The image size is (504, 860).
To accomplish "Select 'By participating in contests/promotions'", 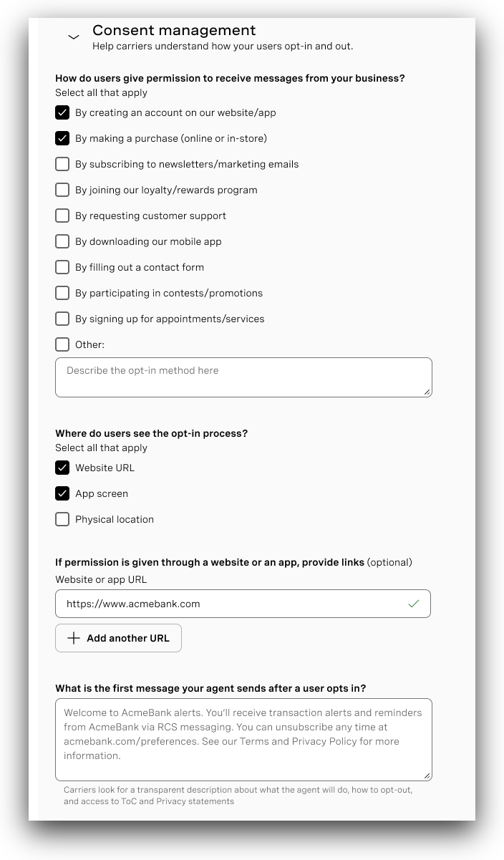I will pos(62,293).
